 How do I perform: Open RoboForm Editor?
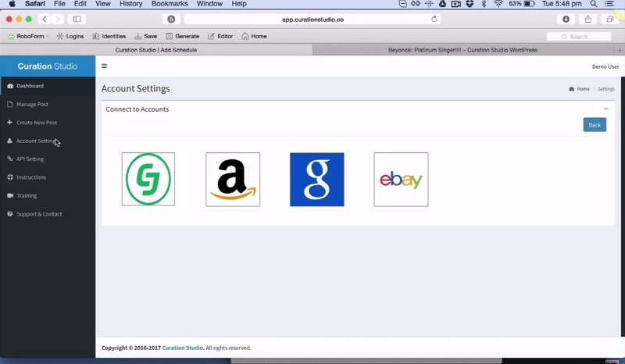[x=220, y=36]
